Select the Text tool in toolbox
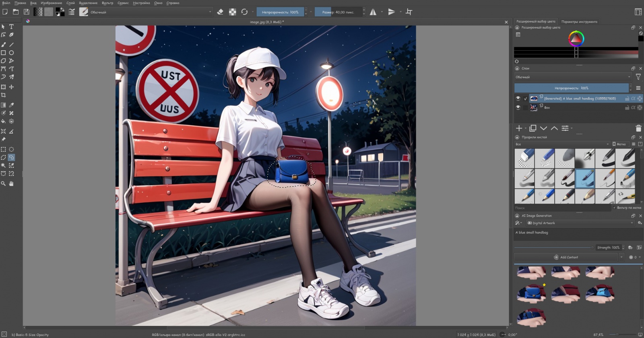This screenshot has width=644, height=338. pos(11,27)
